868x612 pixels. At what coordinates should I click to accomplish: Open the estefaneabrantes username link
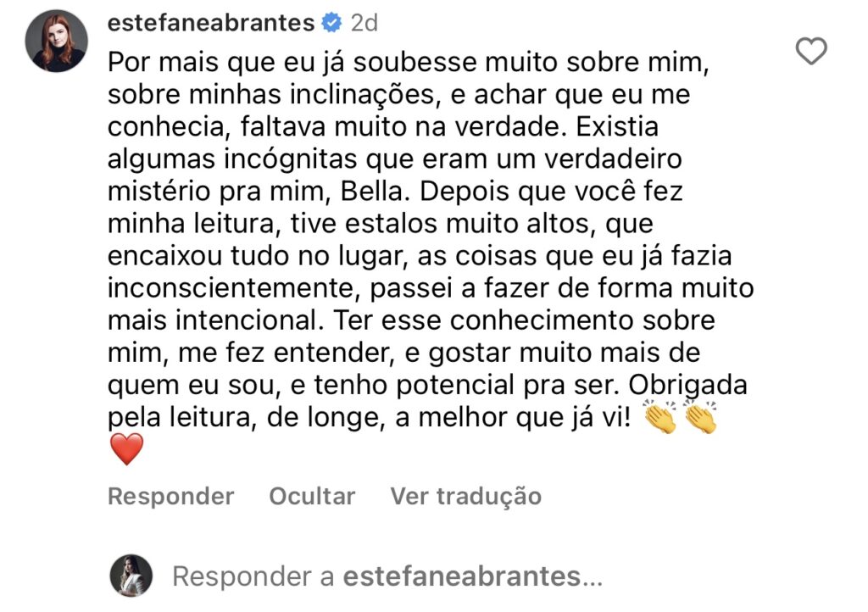[211, 23]
